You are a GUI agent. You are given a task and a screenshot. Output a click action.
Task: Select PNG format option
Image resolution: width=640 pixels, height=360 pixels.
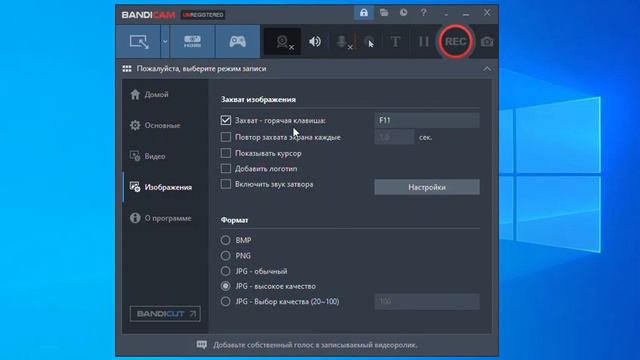pyautogui.click(x=225, y=256)
